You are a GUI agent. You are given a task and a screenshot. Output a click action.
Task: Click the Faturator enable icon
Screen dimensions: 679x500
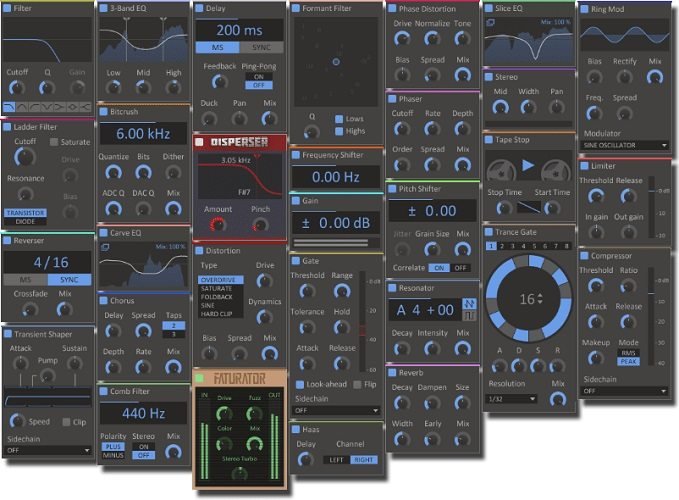[x=201, y=379]
